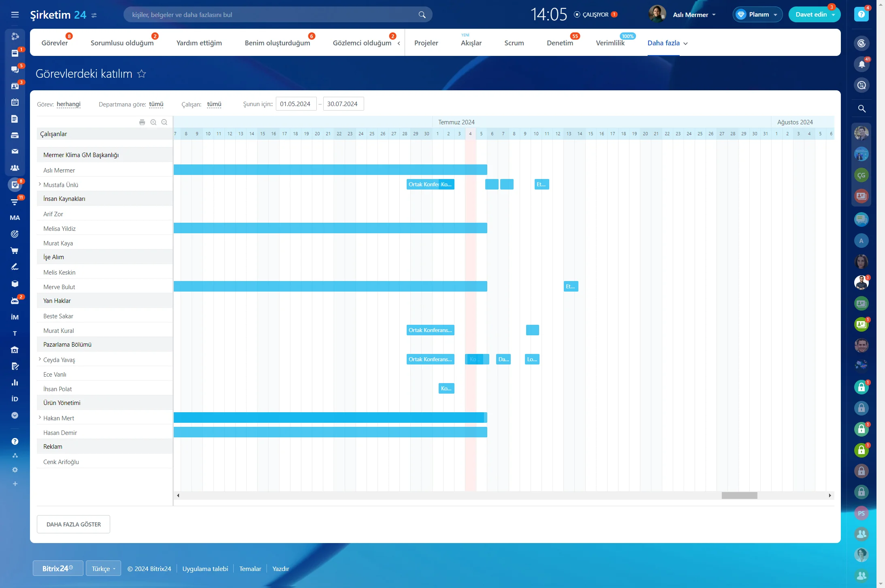The width and height of the screenshot is (885, 588).
Task: Open the Temalar link in footer
Action: point(250,569)
